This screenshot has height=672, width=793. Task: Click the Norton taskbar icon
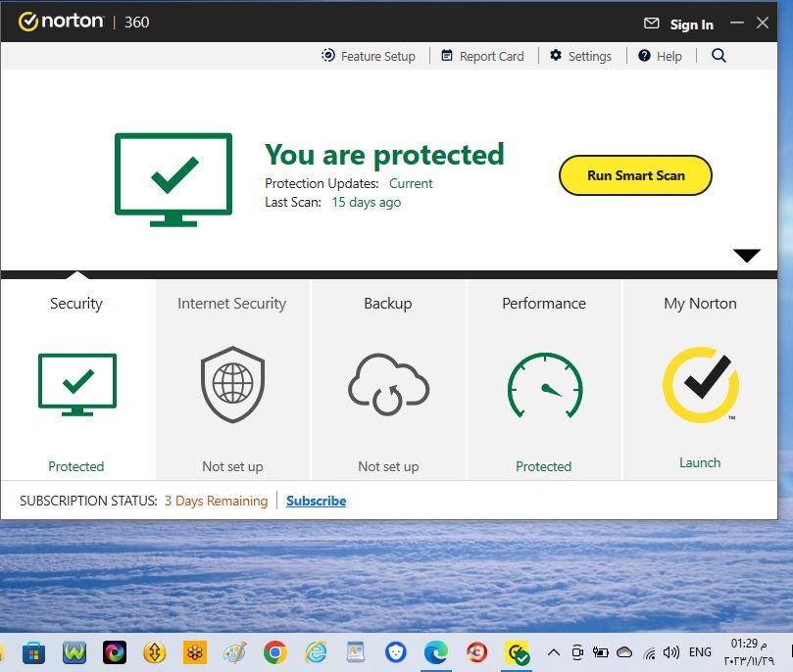pos(517,652)
